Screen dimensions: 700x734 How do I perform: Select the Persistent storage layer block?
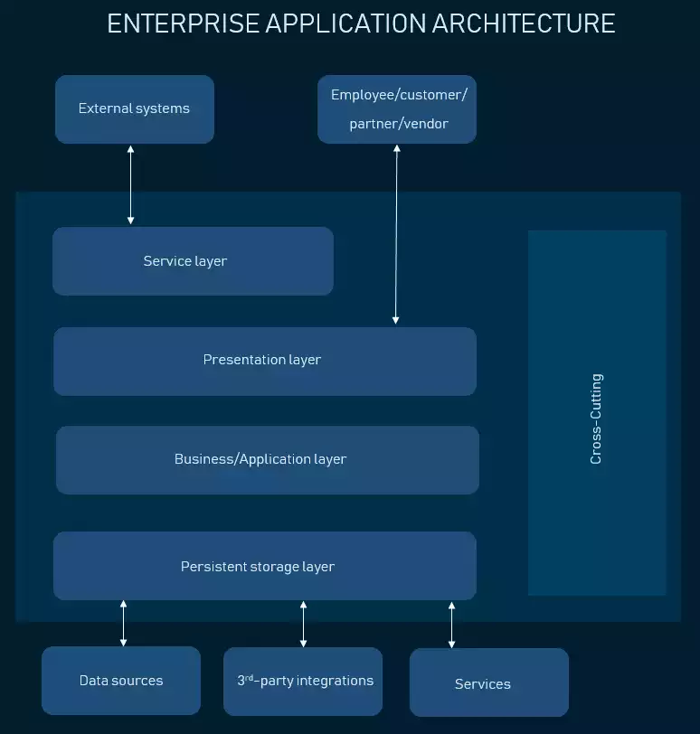264,567
